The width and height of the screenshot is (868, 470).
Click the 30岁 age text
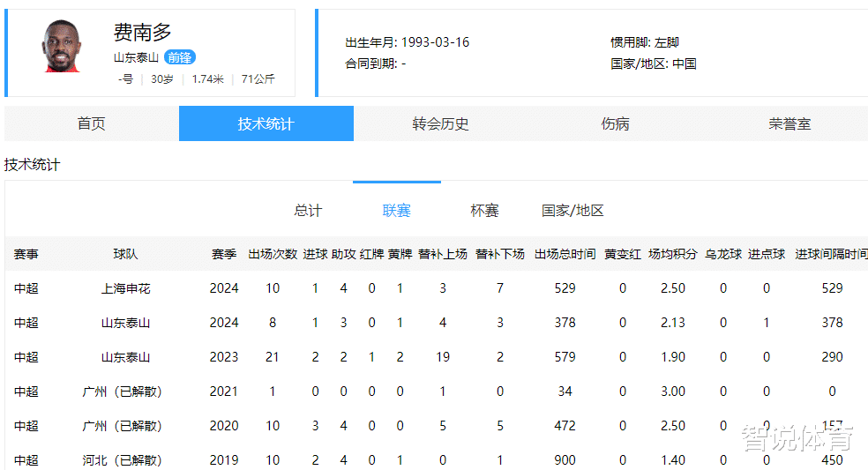point(162,79)
